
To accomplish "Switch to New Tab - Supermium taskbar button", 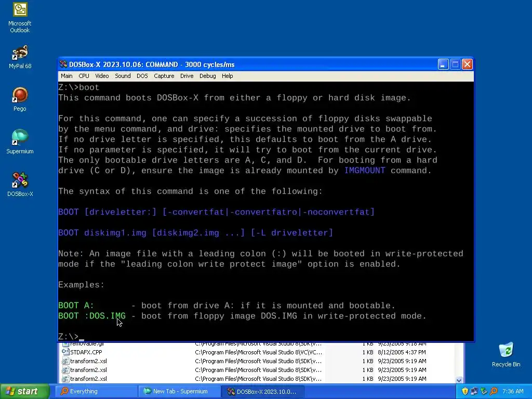I will pos(180,391).
